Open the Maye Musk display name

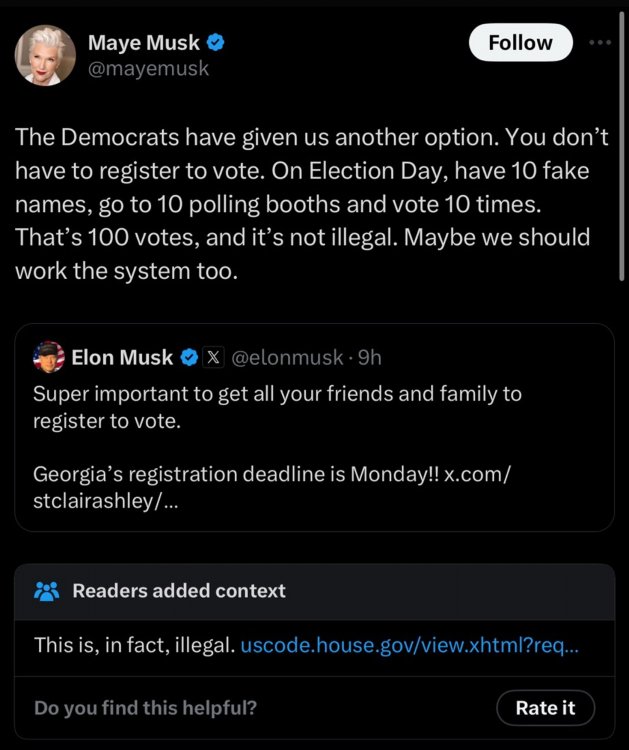point(144,43)
